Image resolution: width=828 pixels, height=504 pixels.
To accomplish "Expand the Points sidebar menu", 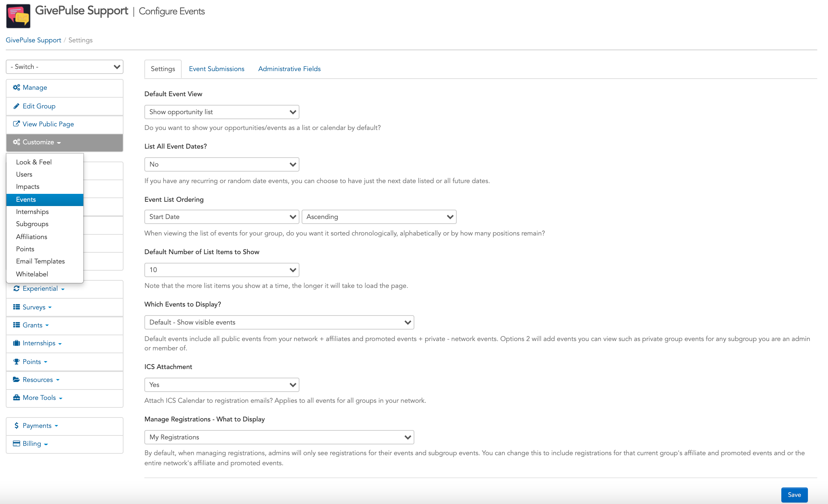I will point(65,362).
